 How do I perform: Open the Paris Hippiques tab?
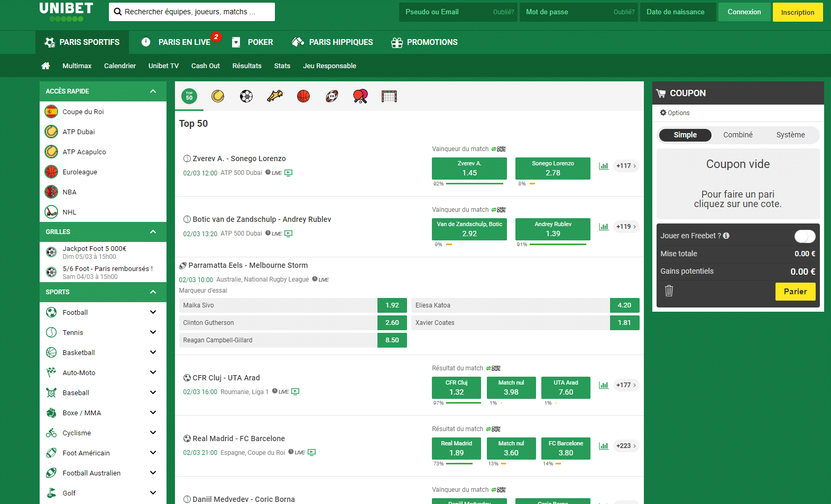333,42
